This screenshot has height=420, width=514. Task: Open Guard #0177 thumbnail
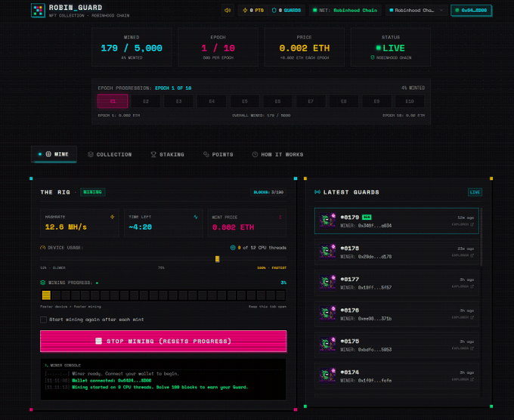(327, 283)
